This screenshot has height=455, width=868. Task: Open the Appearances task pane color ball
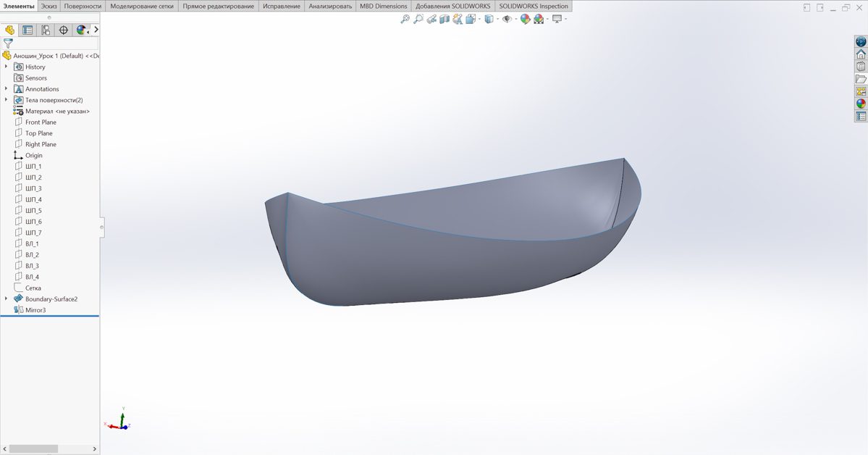pyautogui.click(x=861, y=104)
